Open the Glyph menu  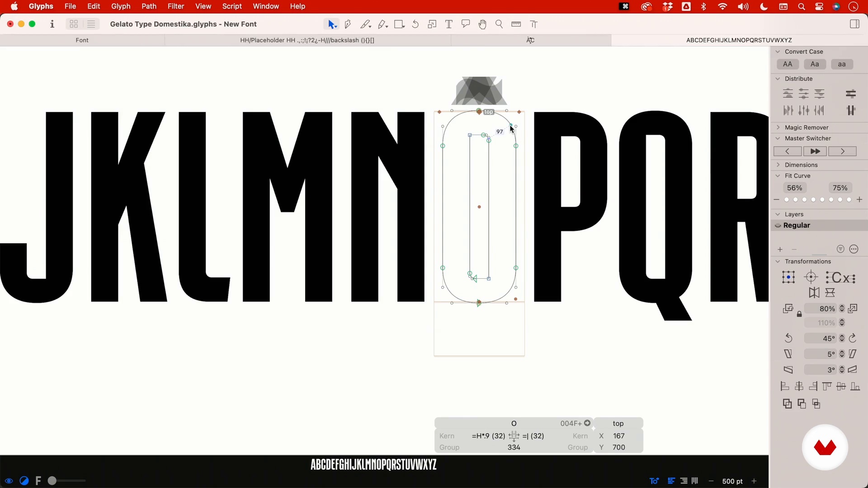click(121, 6)
